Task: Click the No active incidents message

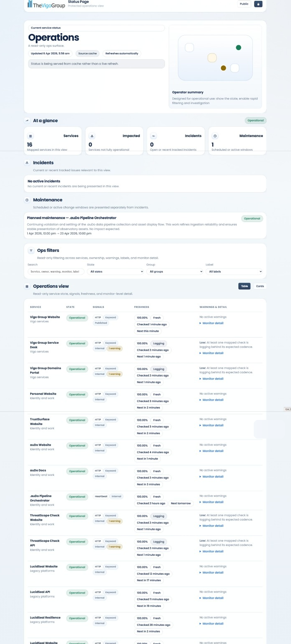Action: (x=44, y=181)
